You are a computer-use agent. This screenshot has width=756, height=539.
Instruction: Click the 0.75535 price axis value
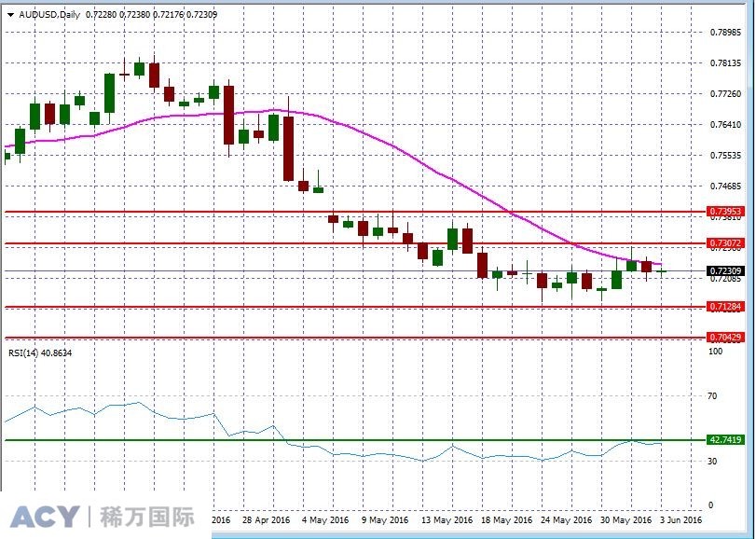pos(725,155)
